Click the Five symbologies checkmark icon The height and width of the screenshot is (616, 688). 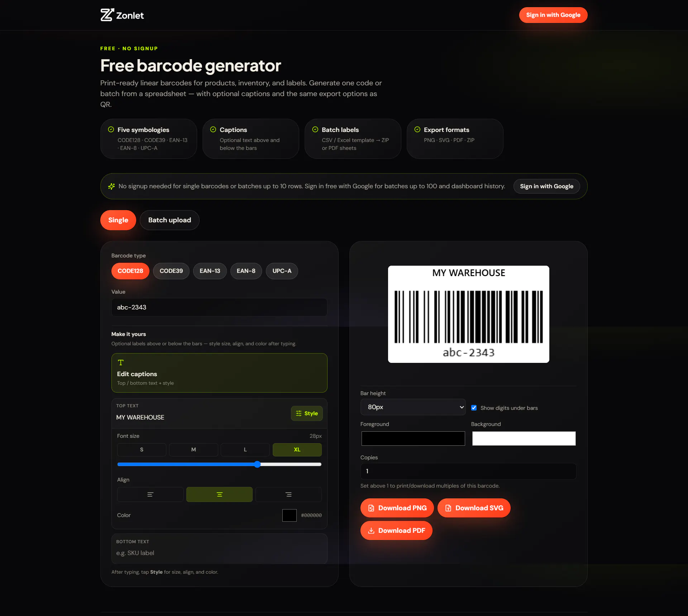[111, 129]
